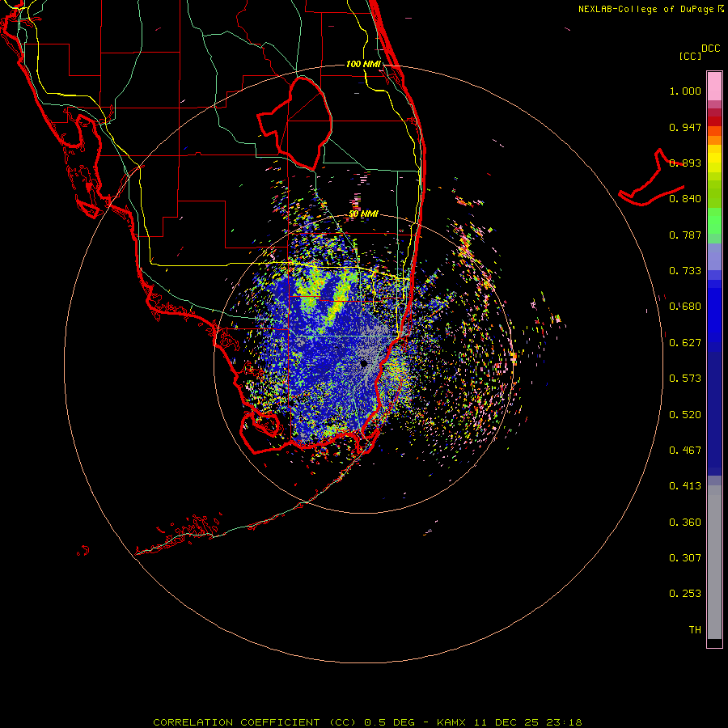Click the 0.307 scale value
Viewport: 728px width, 728px height.
coord(685,558)
